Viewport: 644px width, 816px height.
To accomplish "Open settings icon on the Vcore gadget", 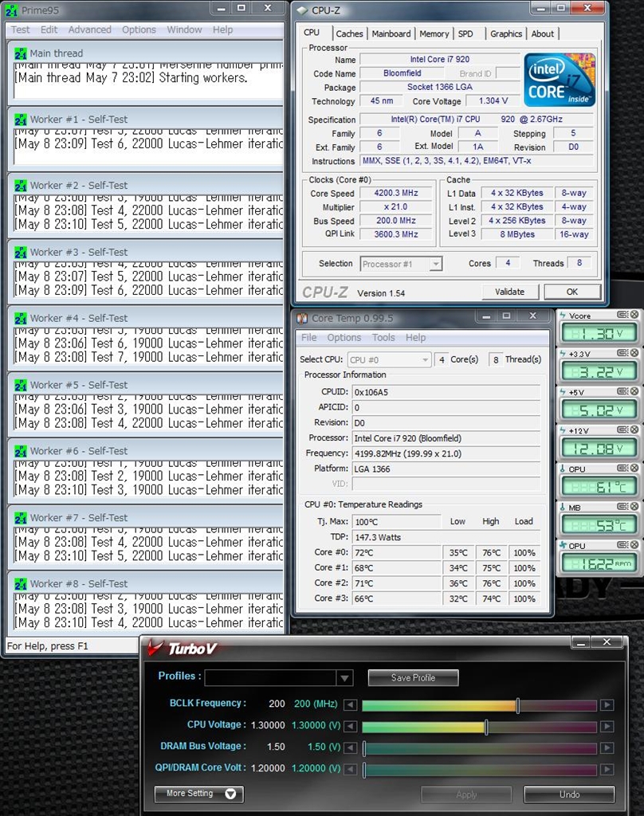I will click(622, 314).
